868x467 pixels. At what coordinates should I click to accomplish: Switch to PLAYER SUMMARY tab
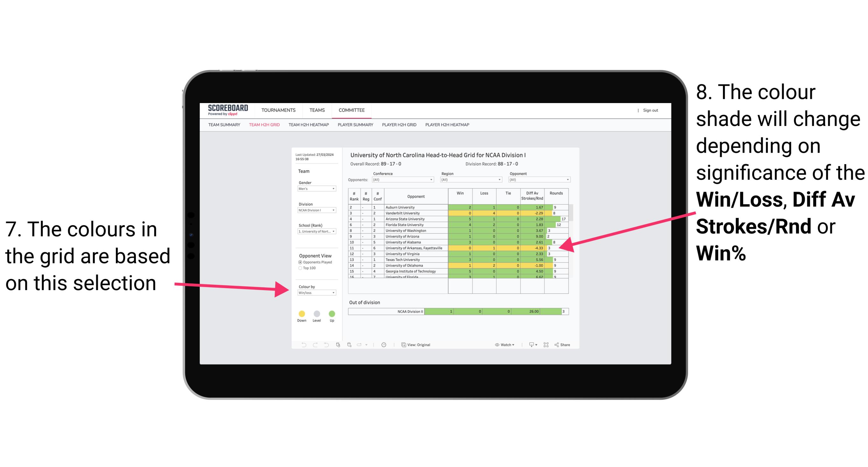[x=354, y=128]
